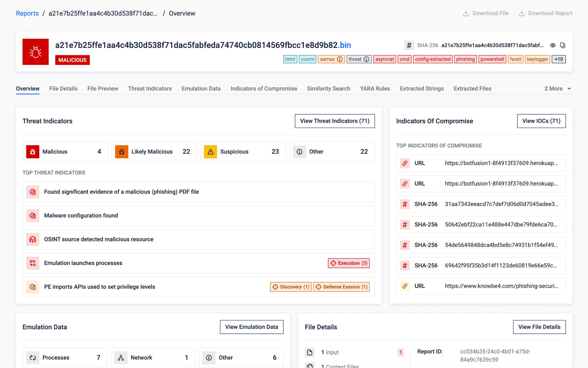Screen dimensions: 588x368
Task: Expand the Execution (3) technique tag
Action: (349, 263)
